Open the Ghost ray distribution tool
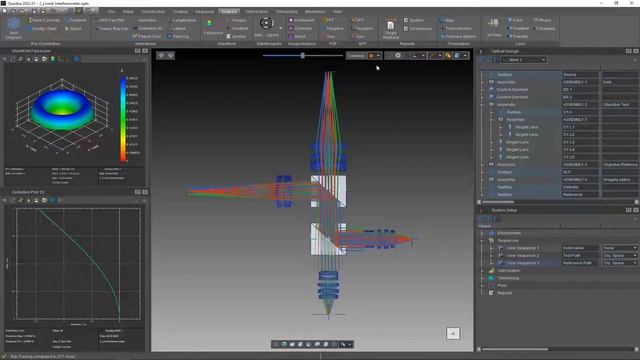Image resolution: width=640 pixels, height=360 pixels. pyautogui.click(x=73, y=29)
